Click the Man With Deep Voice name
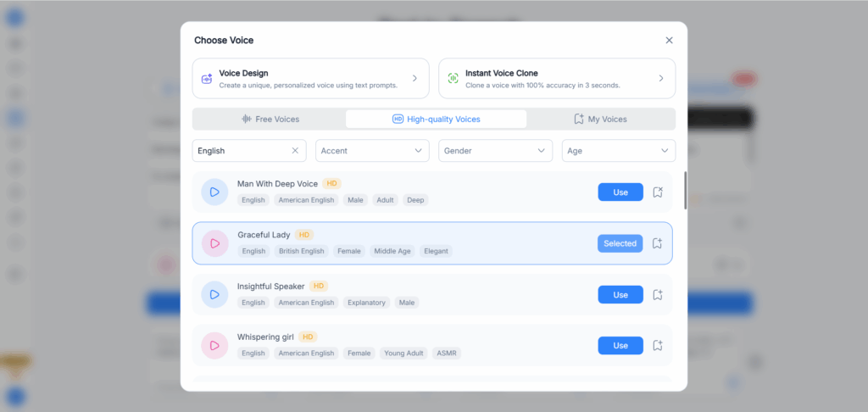 pos(278,184)
